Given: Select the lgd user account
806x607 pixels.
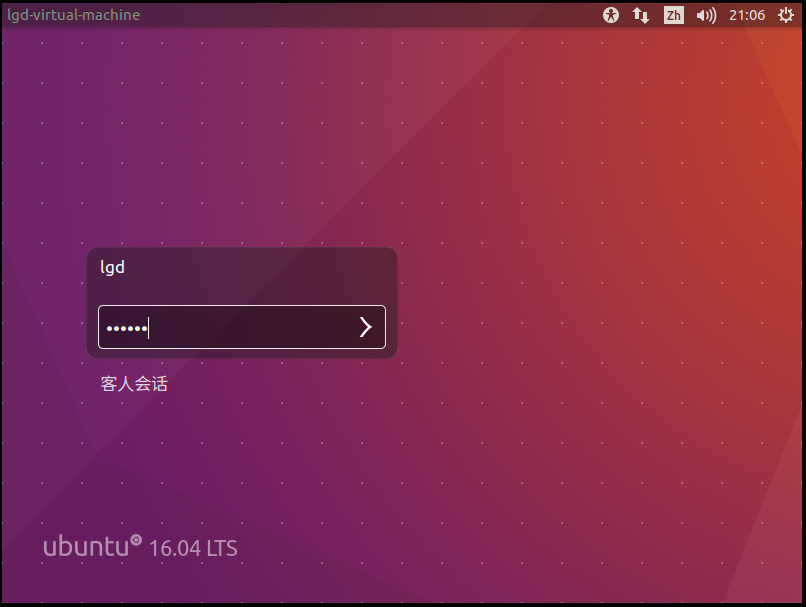Looking at the screenshot, I should click(112, 267).
